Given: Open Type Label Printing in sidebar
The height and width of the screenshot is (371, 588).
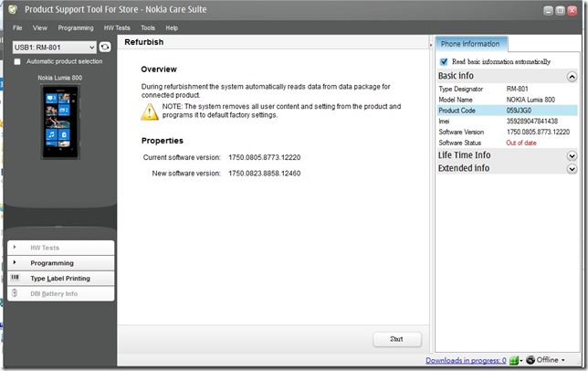Looking at the screenshot, I should tap(61, 279).
